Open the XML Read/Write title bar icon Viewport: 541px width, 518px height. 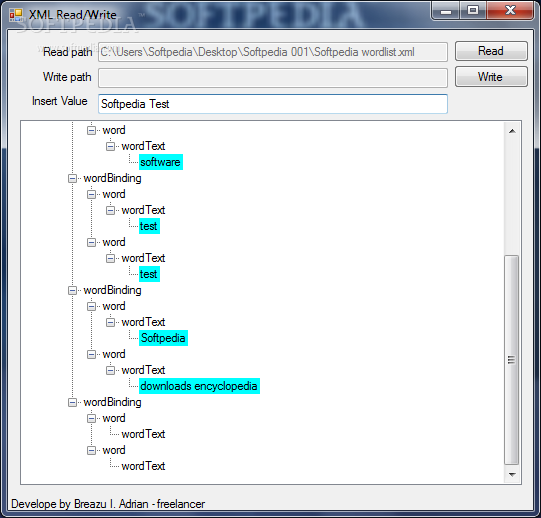16,14
